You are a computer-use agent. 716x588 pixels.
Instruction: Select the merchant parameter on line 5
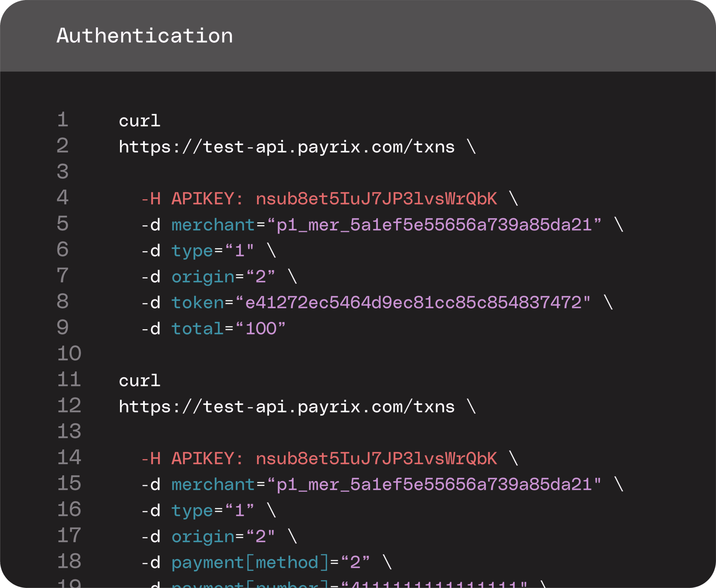click(213, 225)
